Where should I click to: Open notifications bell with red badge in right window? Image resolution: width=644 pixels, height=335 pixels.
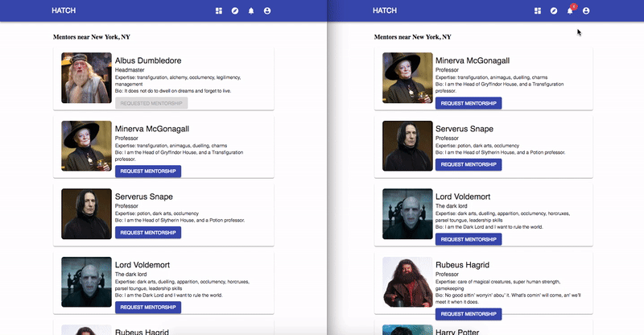pos(571,10)
